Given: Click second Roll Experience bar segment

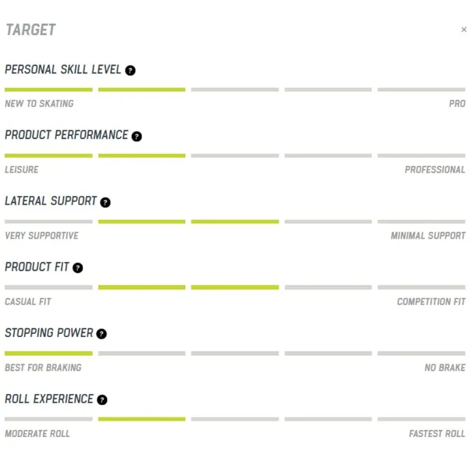Looking at the screenshot, I should pyautogui.click(x=142, y=419).
